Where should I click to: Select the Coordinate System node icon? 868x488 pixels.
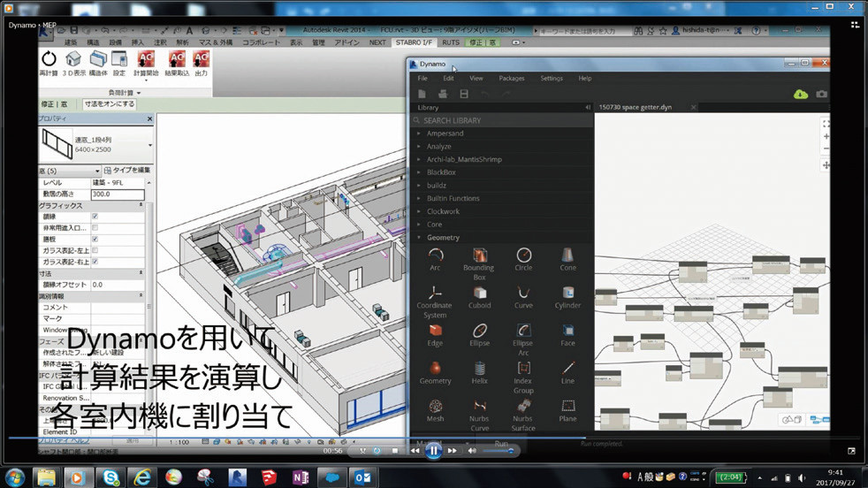coord(435,293)
